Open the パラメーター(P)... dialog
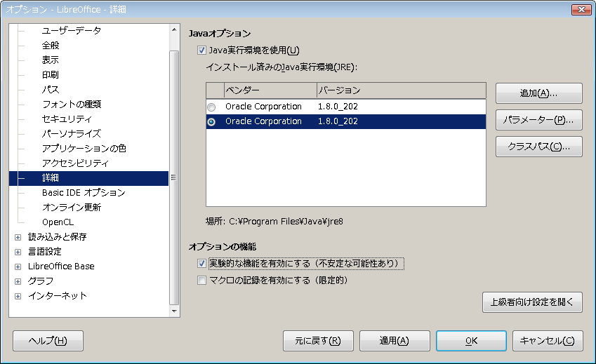Viewport: 596px width, 364px height. 539,120
